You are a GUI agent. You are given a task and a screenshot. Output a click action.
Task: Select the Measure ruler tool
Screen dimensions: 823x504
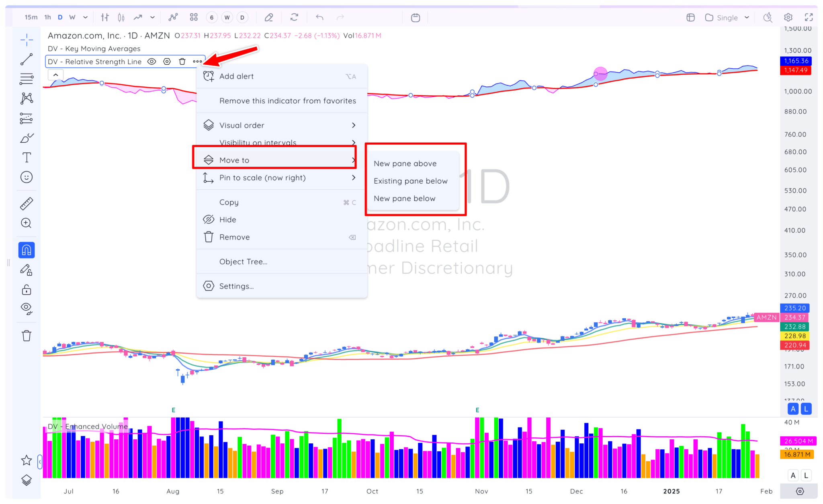pyautogui.click(x=26, y=203)
